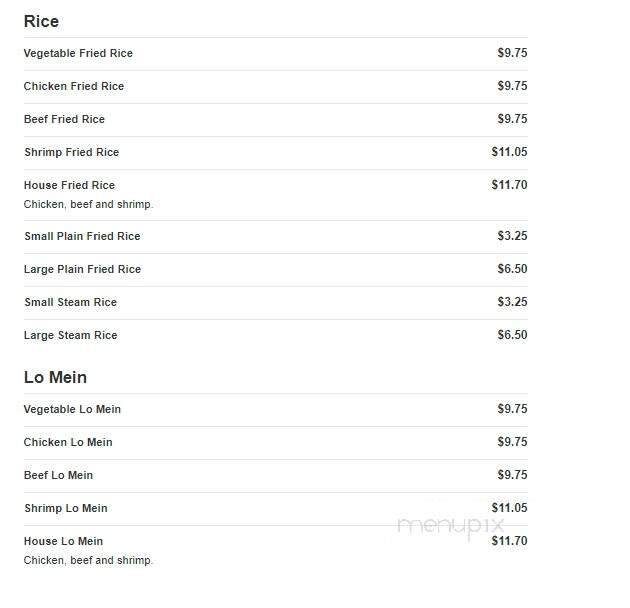
Task: Select Shrimp Fried Rice item
Action: pyautogui.click(x=72, y=152)
